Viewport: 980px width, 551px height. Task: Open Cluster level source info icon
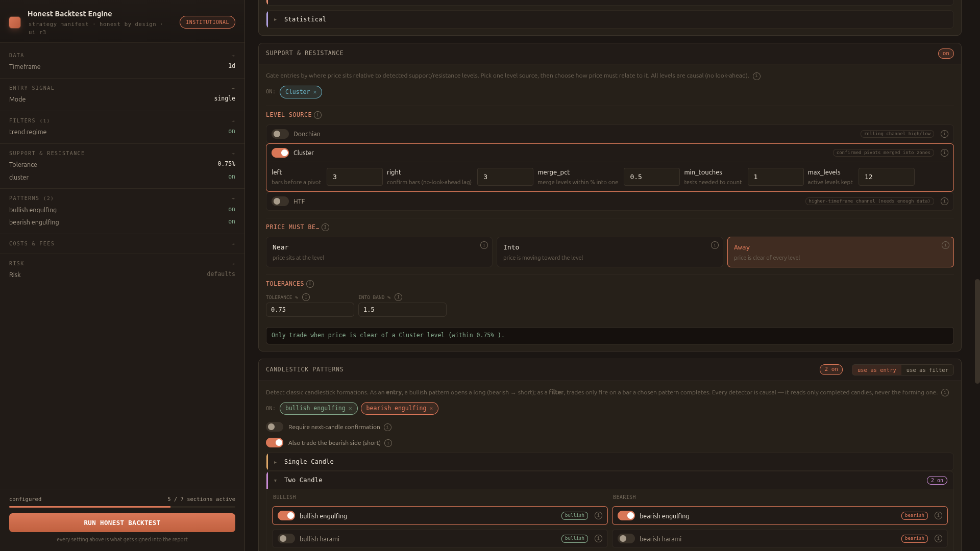pyautogui.click(x=944, y=153)
